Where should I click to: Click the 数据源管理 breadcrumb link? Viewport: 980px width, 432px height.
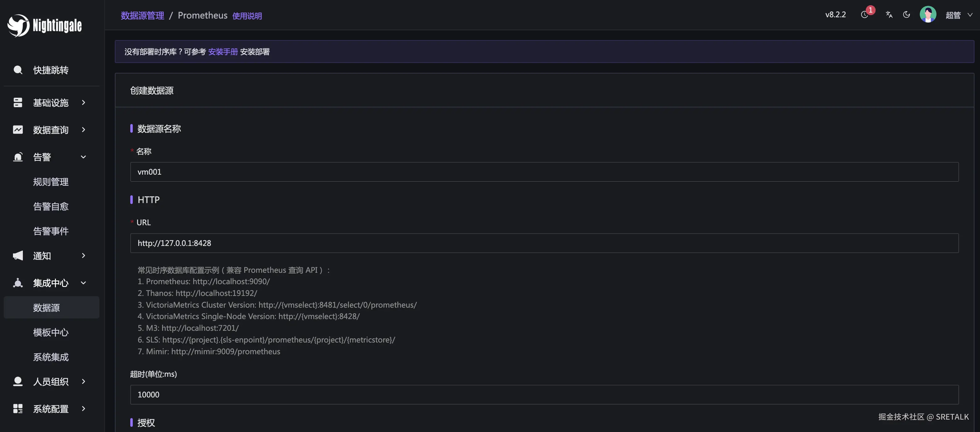[142, 16]
